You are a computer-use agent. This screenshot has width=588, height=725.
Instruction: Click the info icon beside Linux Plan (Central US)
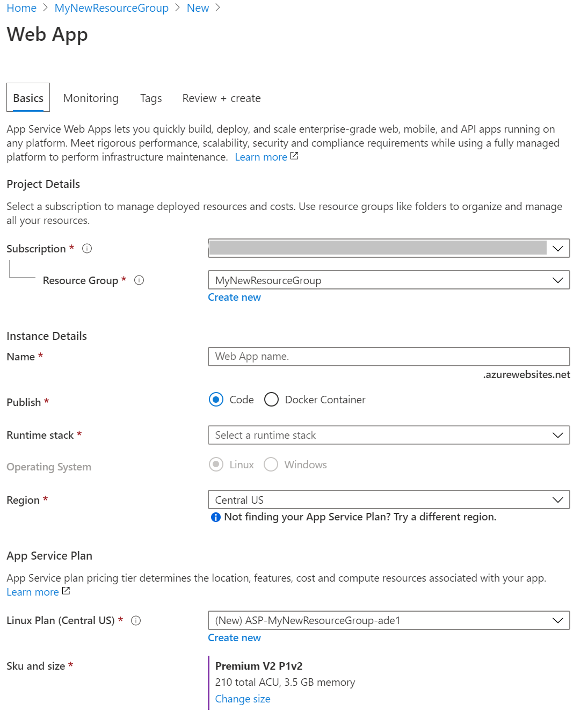[x=137, y=620]
